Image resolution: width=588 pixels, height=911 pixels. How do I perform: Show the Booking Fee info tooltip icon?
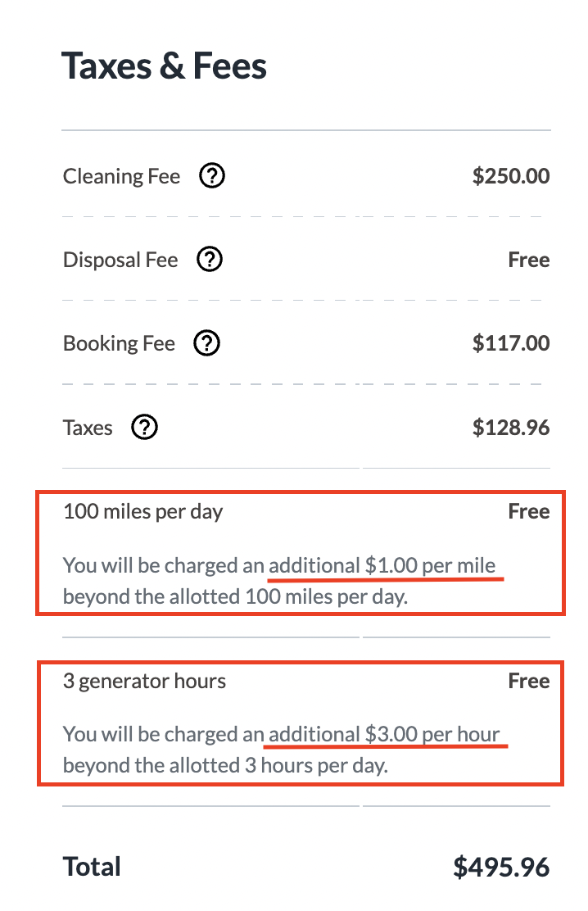pyautogui.click(x=207, y=342)
